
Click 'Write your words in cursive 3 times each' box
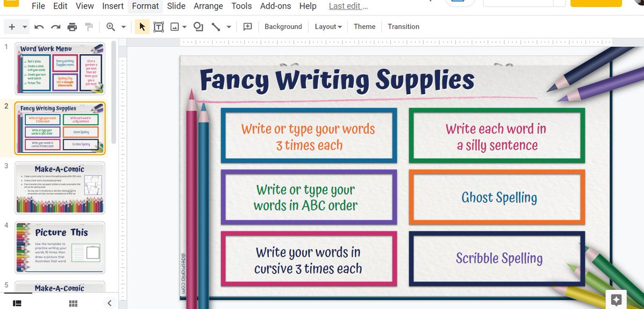pos(309,259)
